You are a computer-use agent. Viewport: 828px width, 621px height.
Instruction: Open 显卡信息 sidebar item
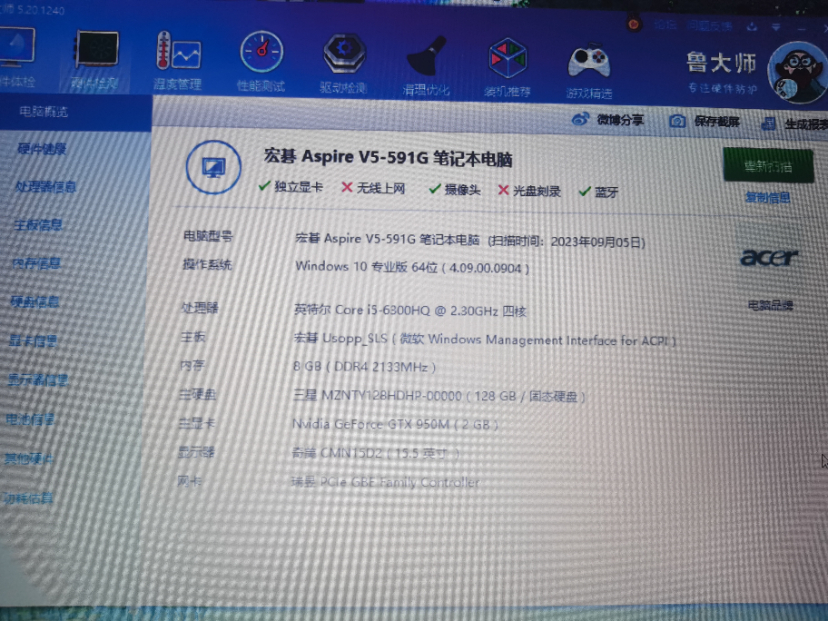(33, 341)
